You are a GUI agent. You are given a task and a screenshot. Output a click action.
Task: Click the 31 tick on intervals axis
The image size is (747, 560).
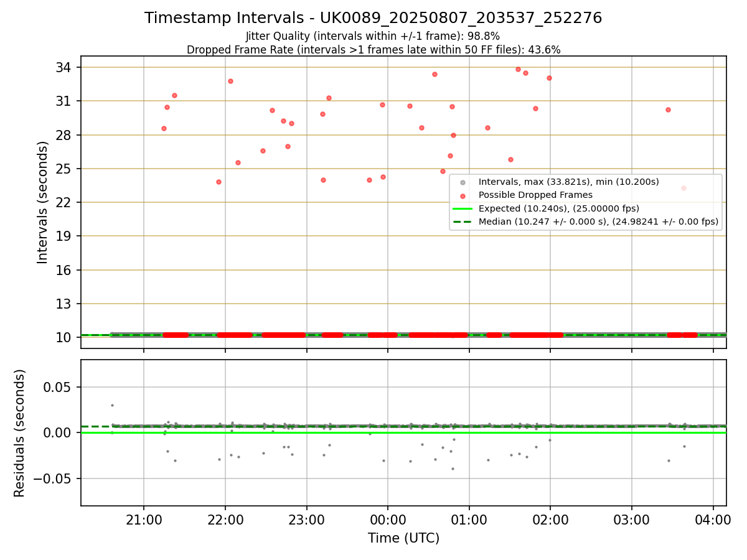pyautogui.click(x=65, y=101)
